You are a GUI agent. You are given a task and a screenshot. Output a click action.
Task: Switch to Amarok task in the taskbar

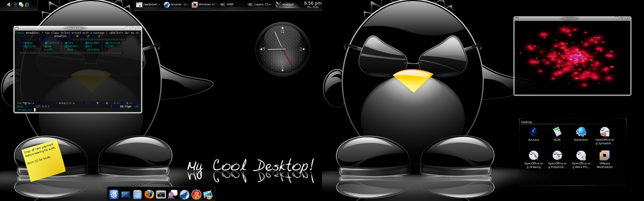click(x=176, y=4)
